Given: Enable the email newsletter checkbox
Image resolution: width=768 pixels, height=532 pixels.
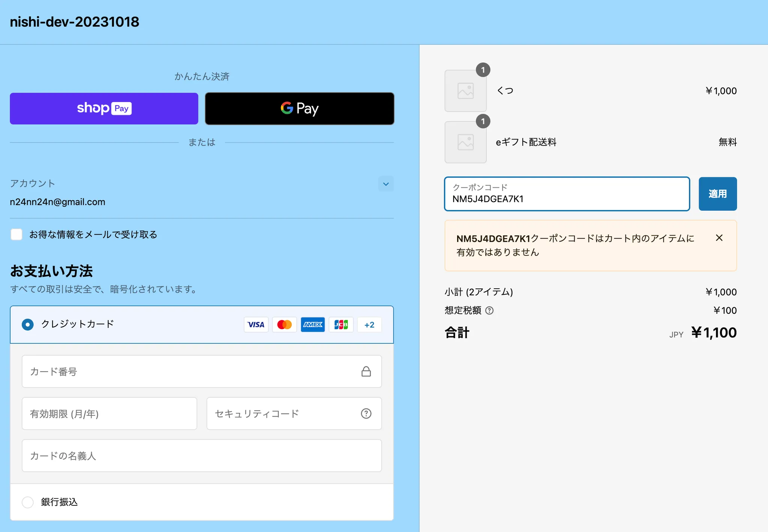Looking at the screenshot, I should (x=16, y=234).
